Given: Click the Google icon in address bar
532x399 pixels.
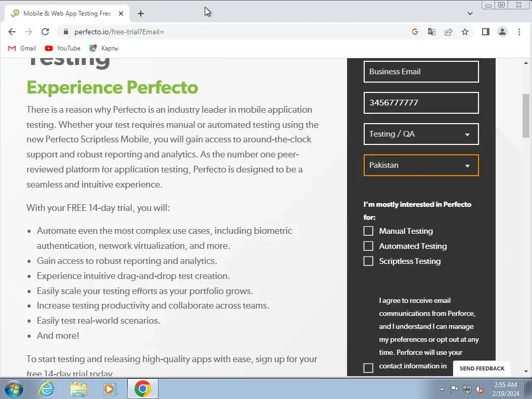Looking at the screenshot, I should pyautogui.click(x=415, y=32).
